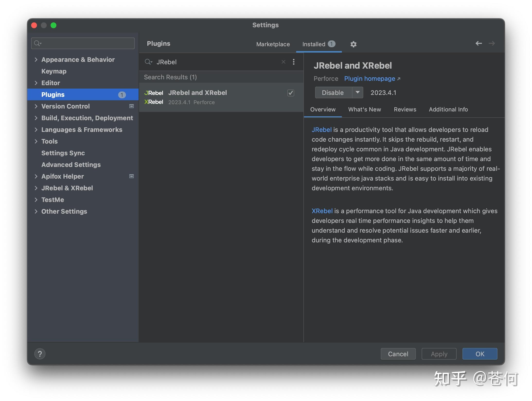Click the Settings window zoom green button
Viewport: 532px width, 401px height.
53,25
